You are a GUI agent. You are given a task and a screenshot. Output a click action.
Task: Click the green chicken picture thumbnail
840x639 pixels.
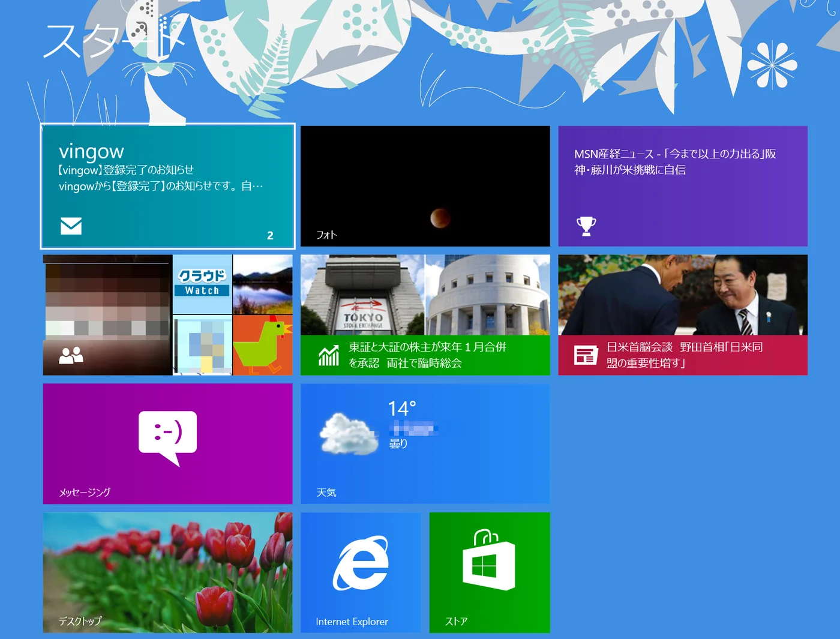262,345
